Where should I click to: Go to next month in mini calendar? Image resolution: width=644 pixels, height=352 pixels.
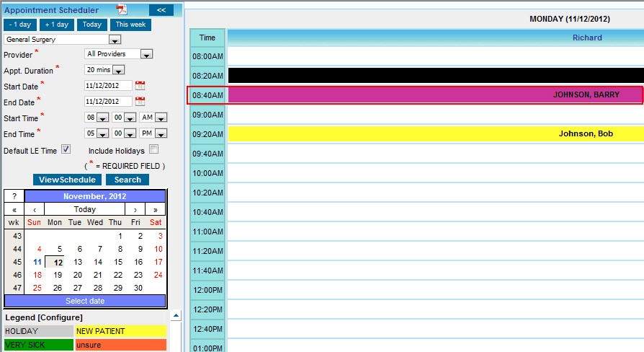point(135,209)
